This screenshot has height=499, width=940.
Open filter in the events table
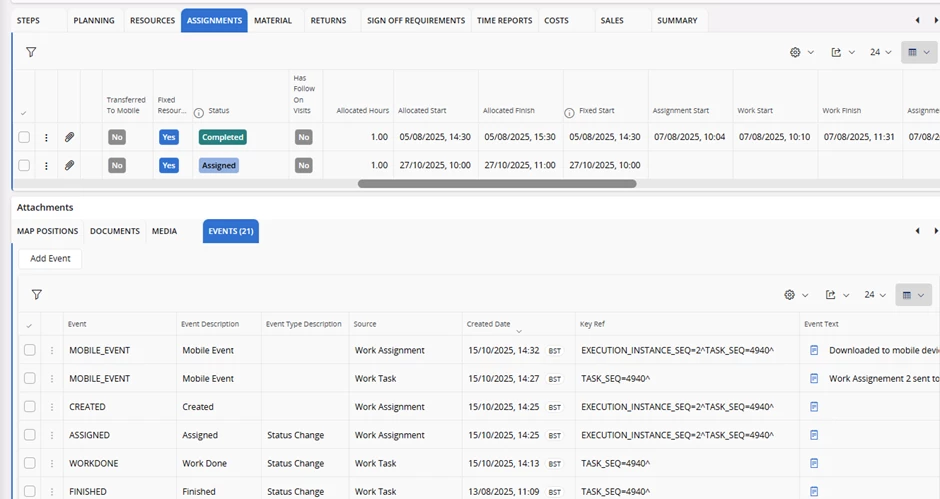(37, 295)
